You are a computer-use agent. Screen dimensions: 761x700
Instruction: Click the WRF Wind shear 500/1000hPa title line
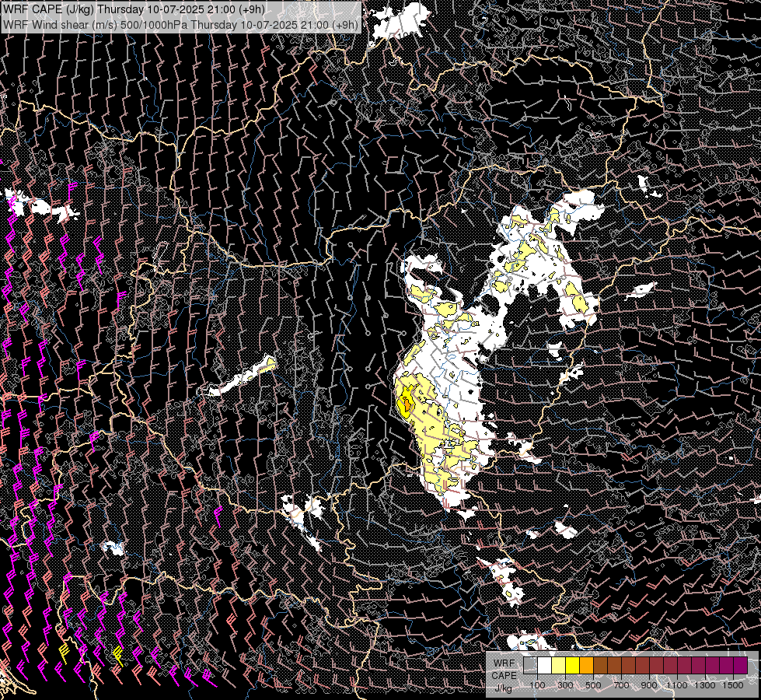(180, 25)
